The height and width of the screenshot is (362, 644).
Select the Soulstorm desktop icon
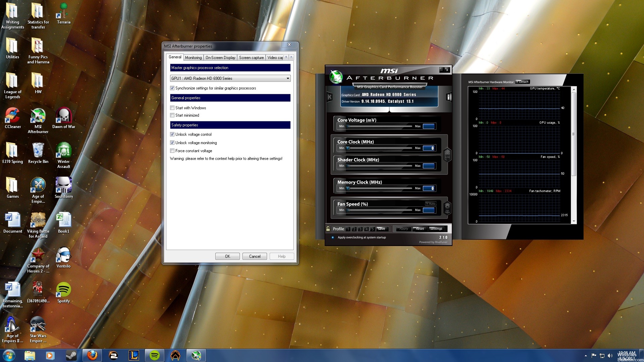click(64, 188)
